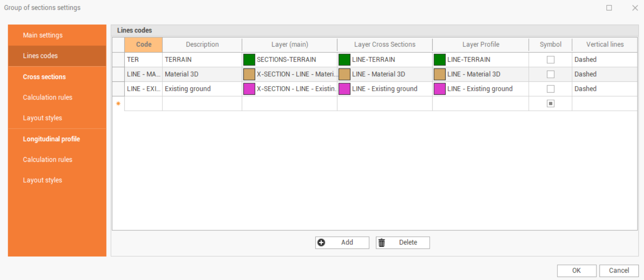Select Layout styles under Cross sections
Image resolution: width=644 pixels, height=280 pixels.
(42, 118)
